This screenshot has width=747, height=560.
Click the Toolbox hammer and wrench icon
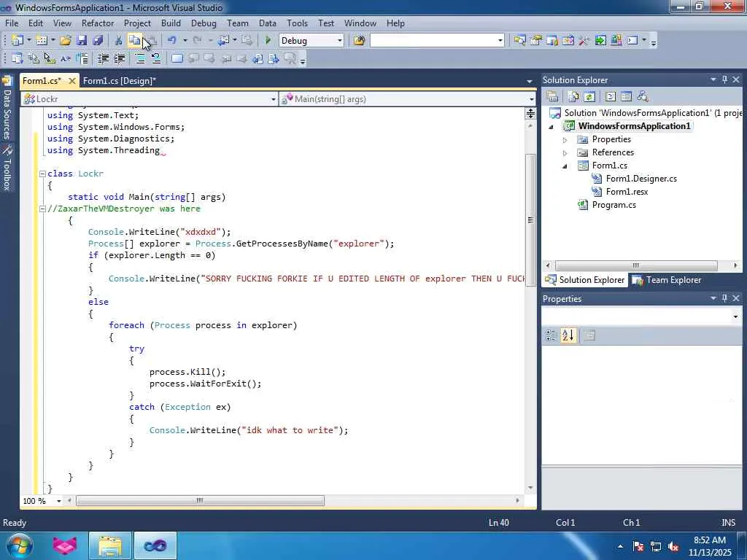tap(584, 41)
